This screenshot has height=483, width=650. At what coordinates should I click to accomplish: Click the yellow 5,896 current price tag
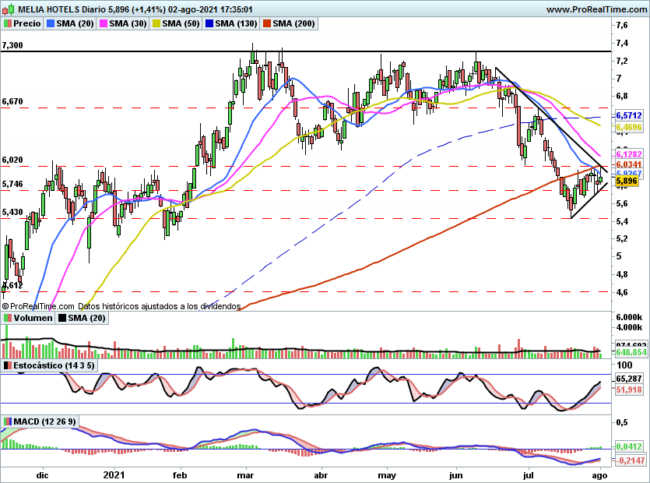[x=627, y=181]
